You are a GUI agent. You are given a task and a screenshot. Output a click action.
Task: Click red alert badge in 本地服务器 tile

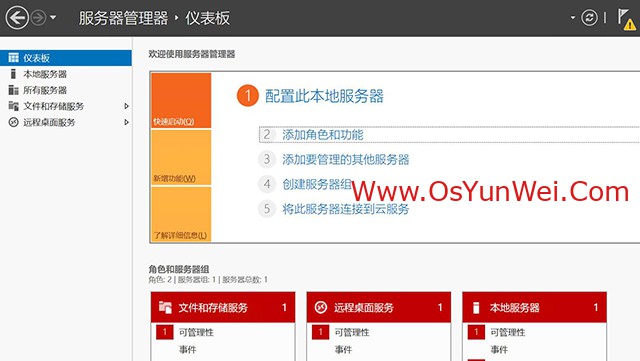pos(476,332)
